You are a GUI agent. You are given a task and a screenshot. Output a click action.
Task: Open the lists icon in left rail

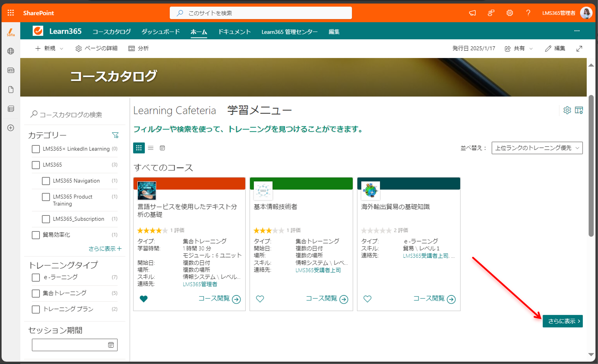11,109
